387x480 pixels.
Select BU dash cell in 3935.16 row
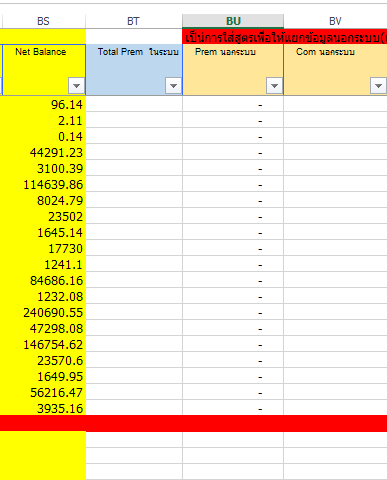(233, 408)
